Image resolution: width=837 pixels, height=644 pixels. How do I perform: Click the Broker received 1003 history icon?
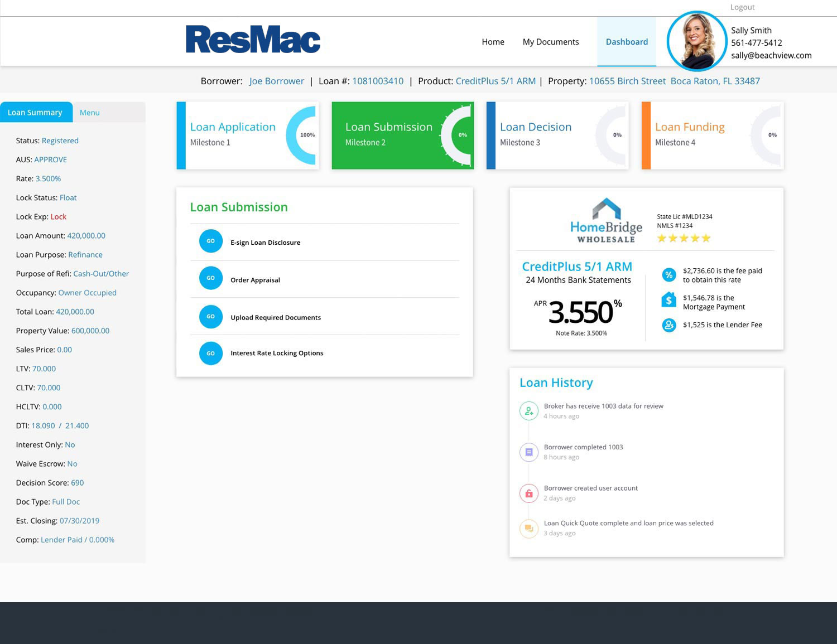coord(528,411)
